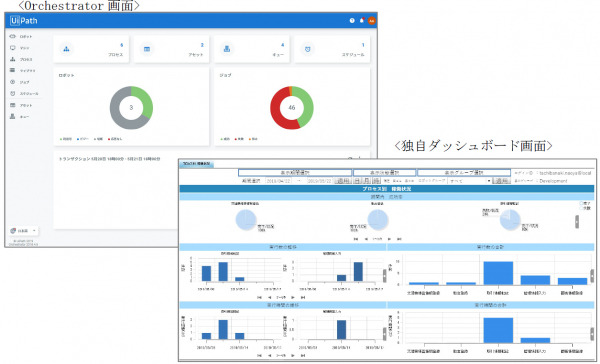Viewport: 600px width, 364px height.
Task: Switch to the プロセス別 稼働状況 tab
Action: pos(196,163)
